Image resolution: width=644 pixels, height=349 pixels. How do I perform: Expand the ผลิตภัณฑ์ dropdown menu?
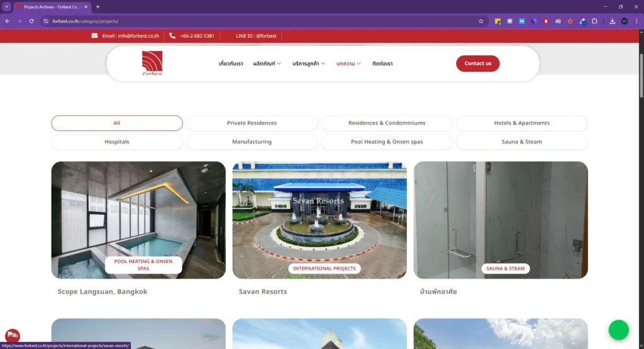pos(267,64)
